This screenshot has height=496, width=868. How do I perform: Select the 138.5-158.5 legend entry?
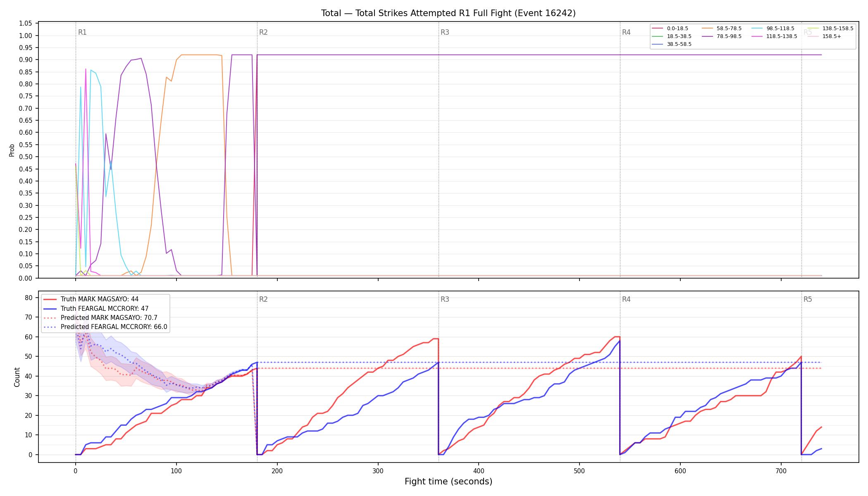(x=830, y=29)
